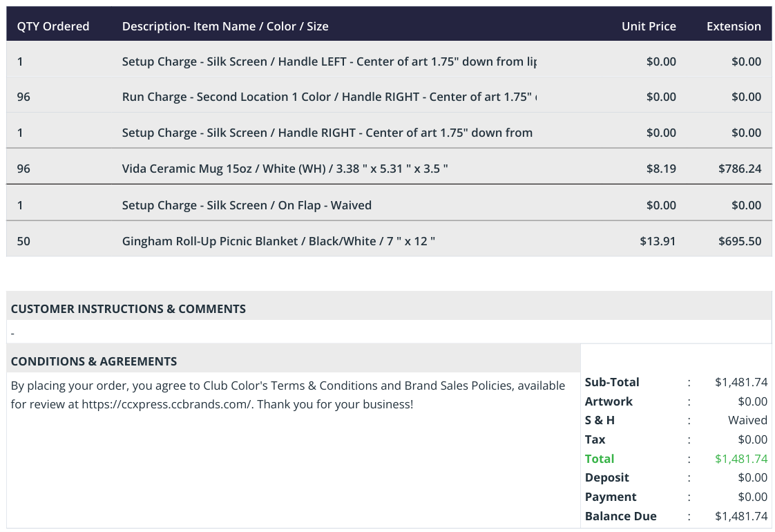
Task: Click the Extension column header
Action: 734,26
